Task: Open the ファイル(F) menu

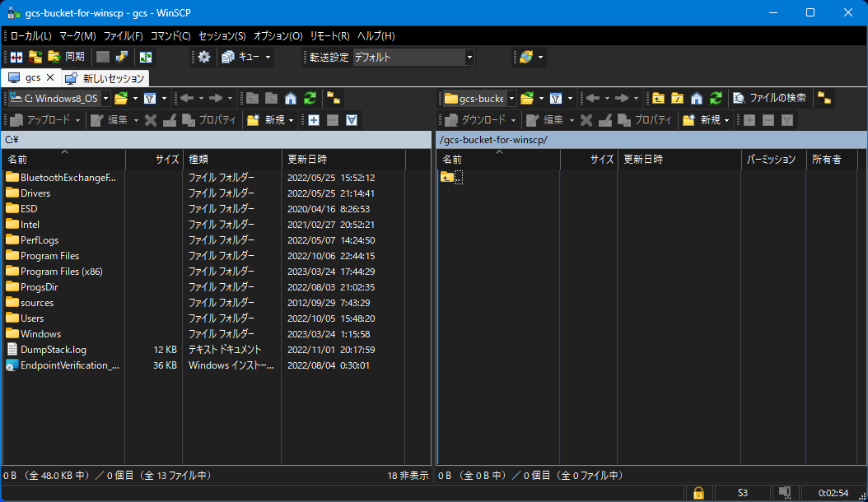Action: 123,36
